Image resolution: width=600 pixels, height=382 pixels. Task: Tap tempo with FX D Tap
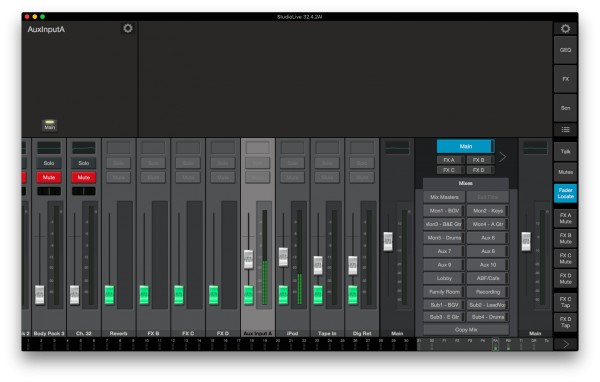pos(565,322)
